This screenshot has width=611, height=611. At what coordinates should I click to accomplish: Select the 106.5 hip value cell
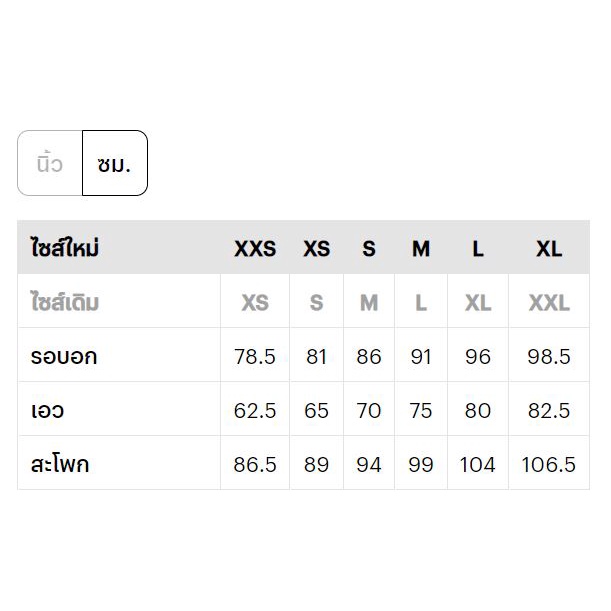point(549,463)
